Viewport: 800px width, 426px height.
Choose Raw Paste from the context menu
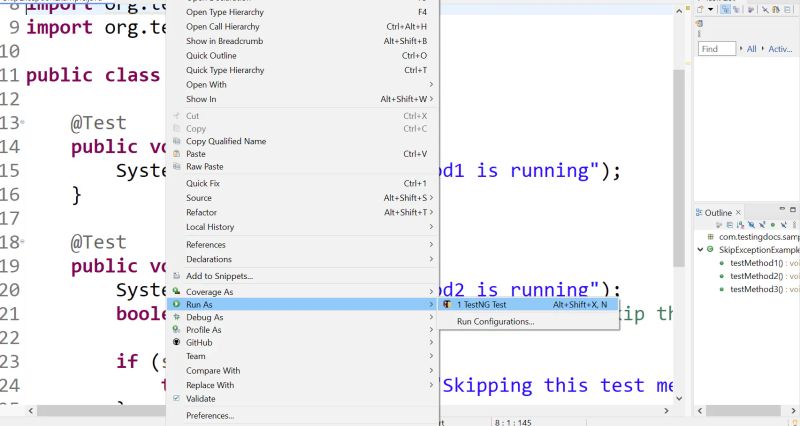point(303,166)
